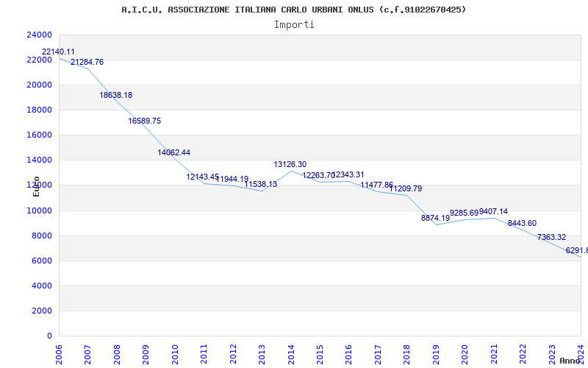Click the y-axis value 6000
This screenshot has width=588, height=368.
(42, 261)
